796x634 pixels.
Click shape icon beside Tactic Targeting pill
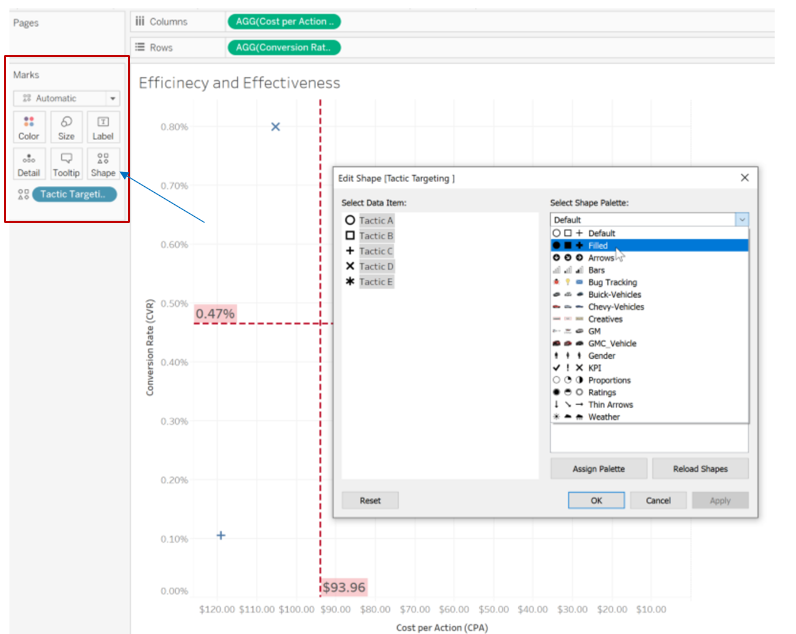[23, 194]
